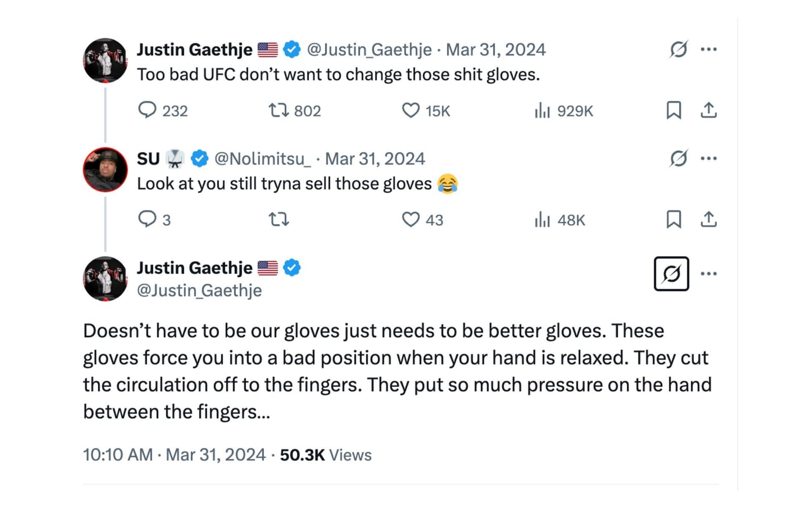This screenshot has width=812, height=508.
Task: Open more options on Gaethje's first tweet
Action: [709, 49]
